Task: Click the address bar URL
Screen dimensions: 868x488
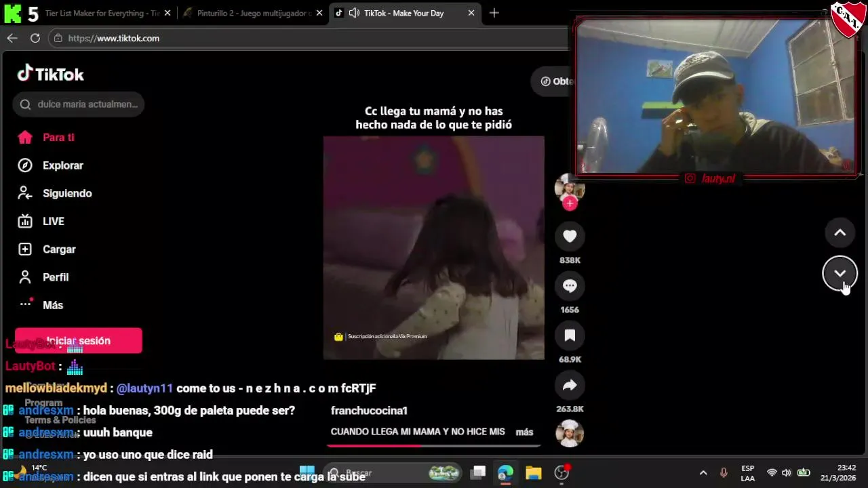Action: [x=114, y=39]
